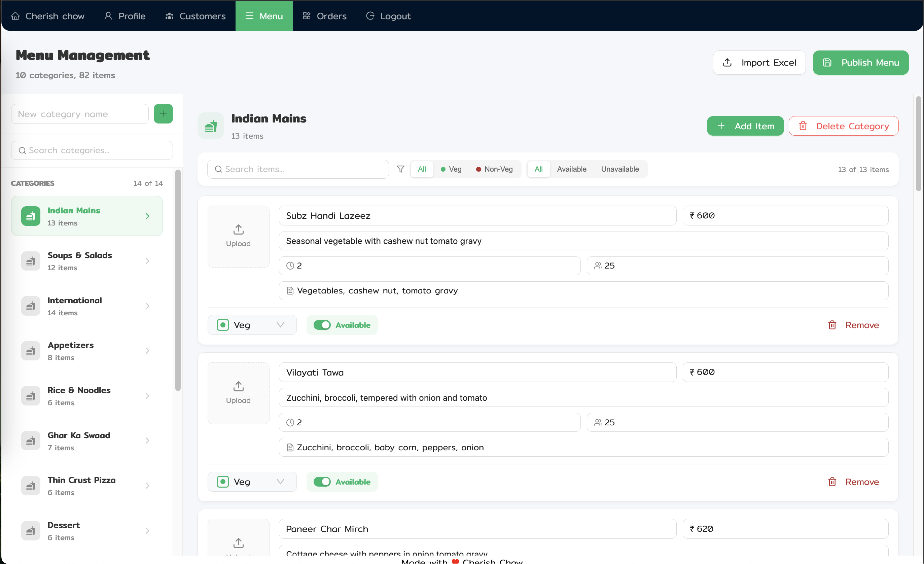The width and height of the screenshot is (924, 564).
Task: Click the Indian Mains category icon in sidebar
Action: coord(31,216)
